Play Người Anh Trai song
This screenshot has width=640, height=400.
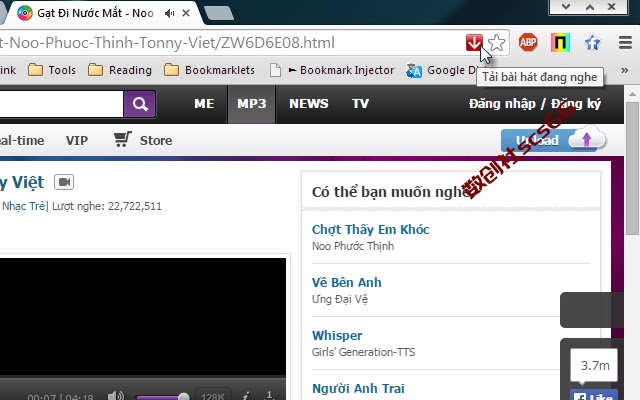(358, 389)
